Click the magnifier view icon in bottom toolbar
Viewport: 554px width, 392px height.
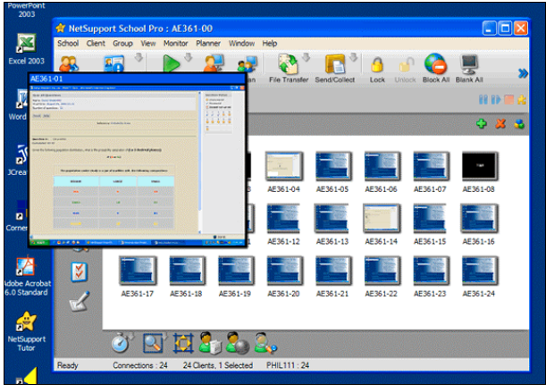[153, 341]
